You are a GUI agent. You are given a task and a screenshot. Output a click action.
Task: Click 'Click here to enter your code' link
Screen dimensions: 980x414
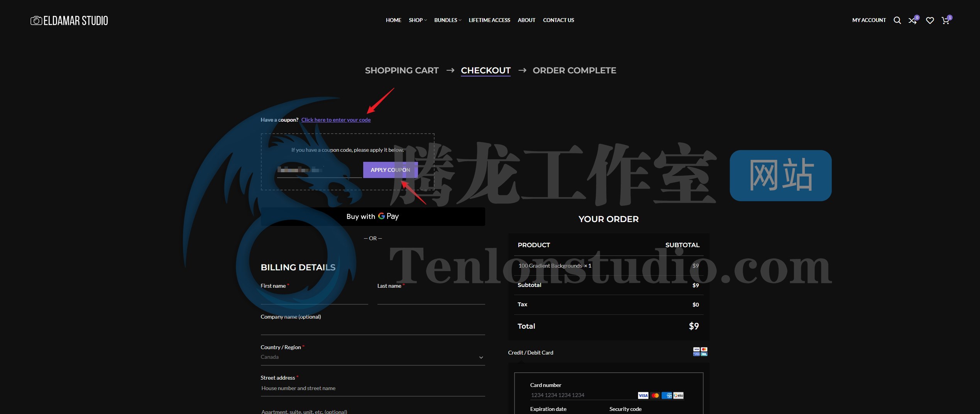(336, 120)
